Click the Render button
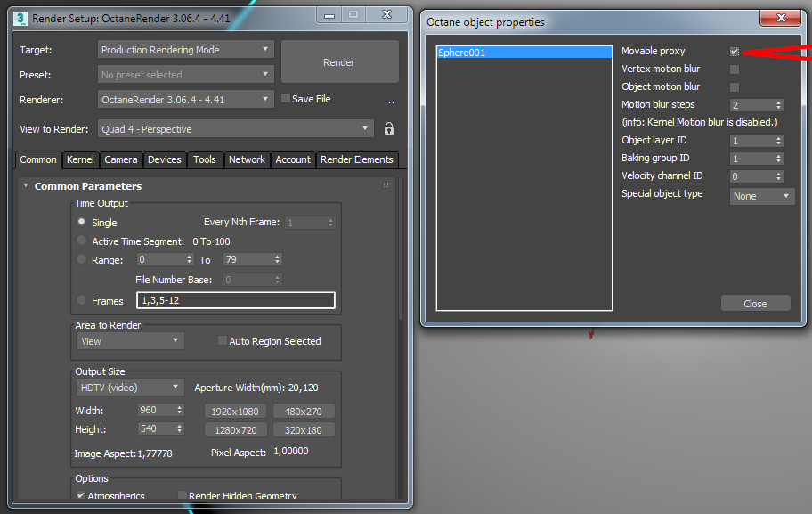The image size is (812, 514). coord(340,62)
